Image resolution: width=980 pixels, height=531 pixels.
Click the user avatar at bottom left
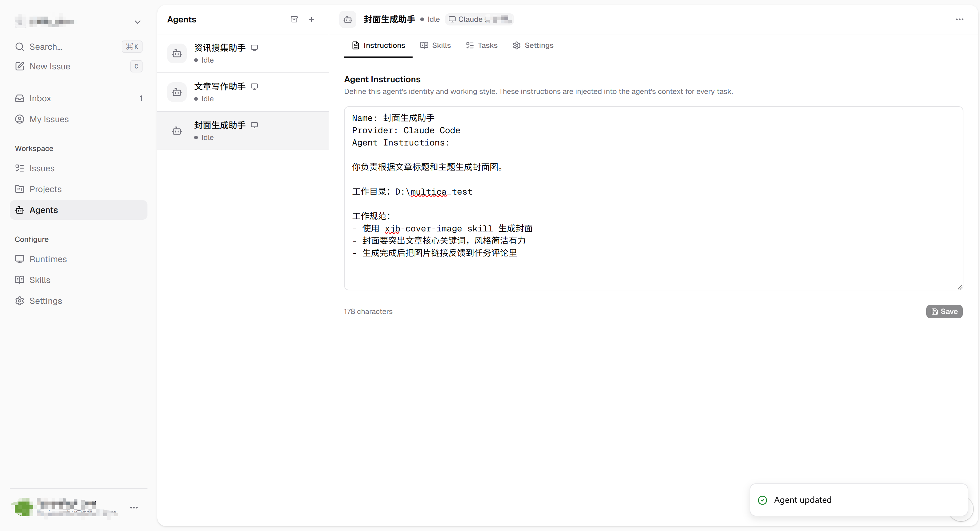tap(24, 507)
